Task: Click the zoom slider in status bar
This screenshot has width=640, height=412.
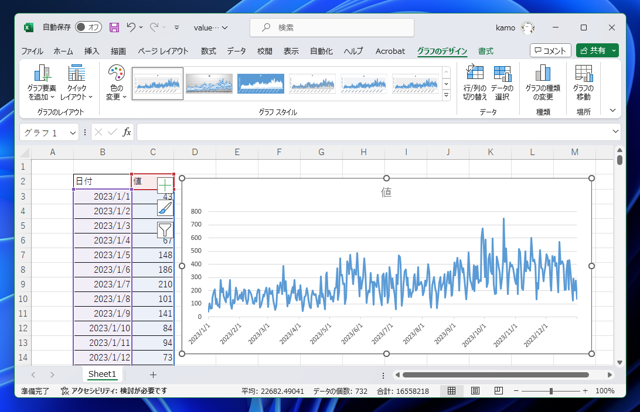Action: [x=551, y=391]
